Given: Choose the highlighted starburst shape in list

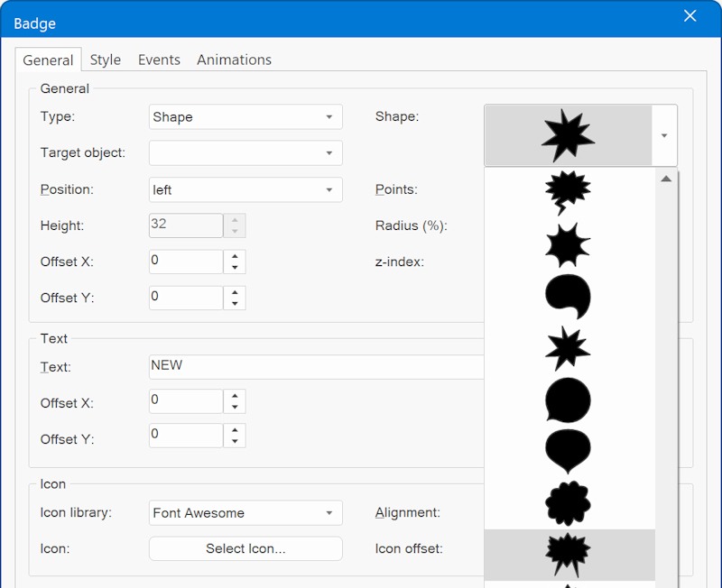Looking at the screenshot, I should 569,555.
